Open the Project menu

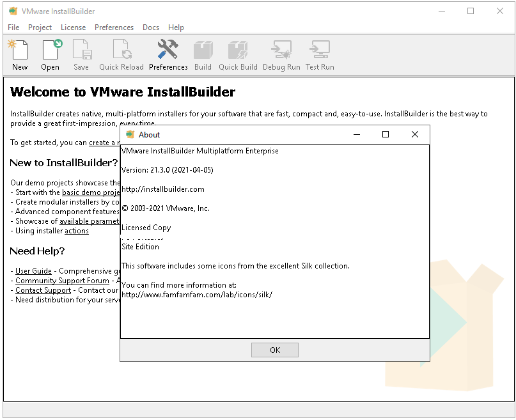40,27
